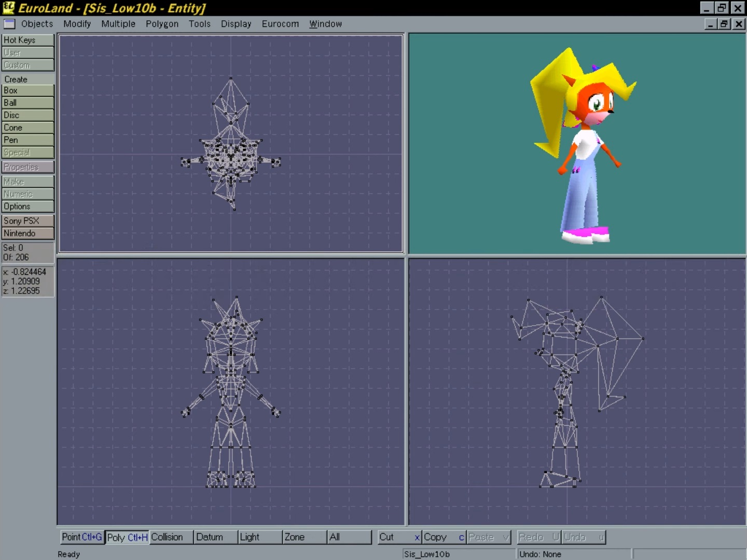747x560 pixels.
Task: Open the Multiple menu
Action: point(118,24)
